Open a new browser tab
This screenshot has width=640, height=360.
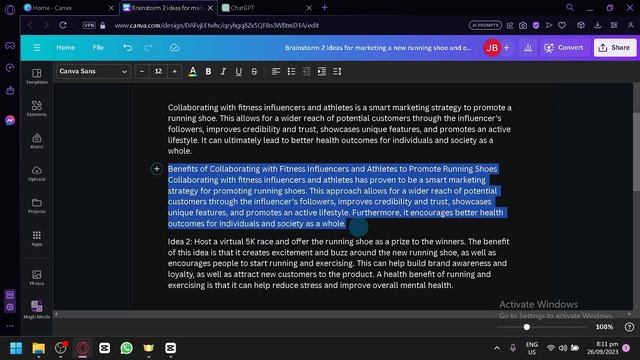[324, 7]
